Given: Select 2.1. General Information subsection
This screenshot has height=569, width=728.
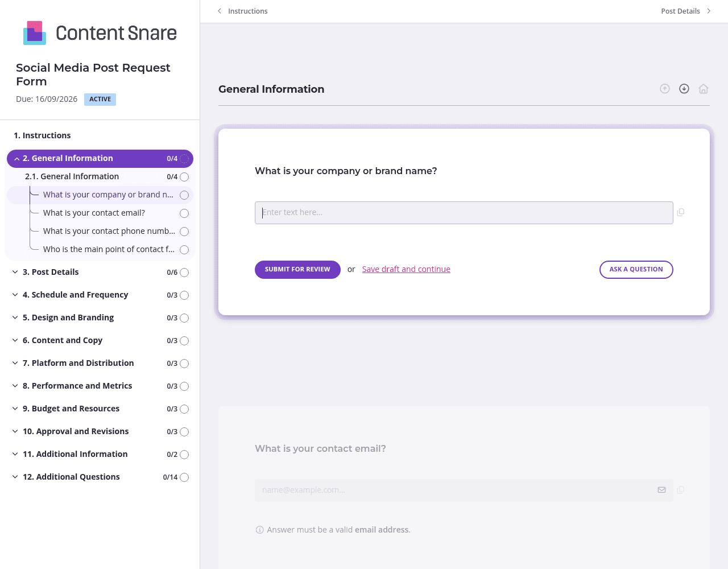Looking at the screenshot, I should coord(72,176).
